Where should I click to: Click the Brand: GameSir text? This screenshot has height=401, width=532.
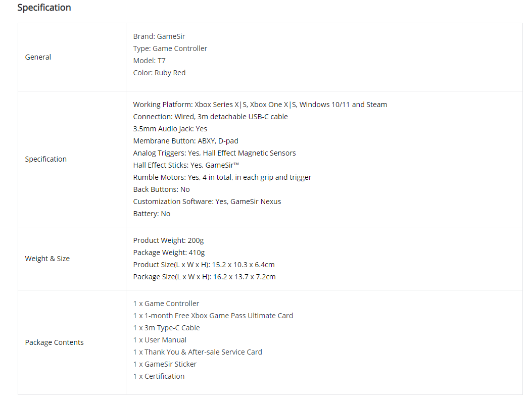pos(159,36)
